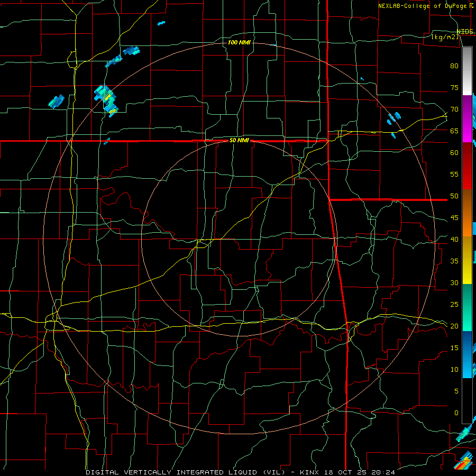Pick the teal green segment of the color bar
This screenshot has height=476, width=476.
pyautogui.click(x=467, y=307)
